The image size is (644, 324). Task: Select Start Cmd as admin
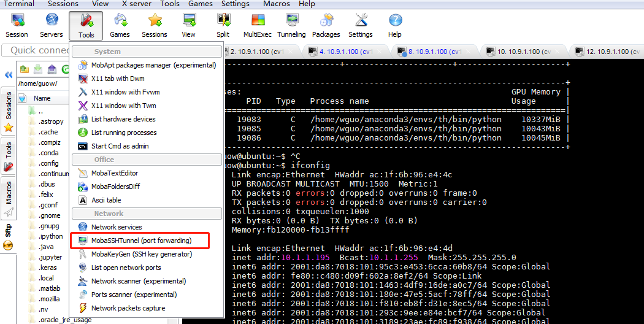[x=147, y=146]
